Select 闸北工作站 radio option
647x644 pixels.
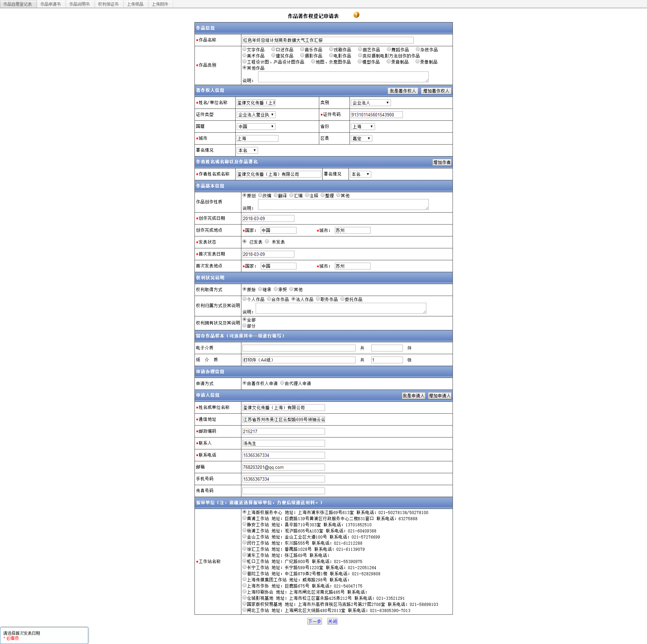coord(244,610)
